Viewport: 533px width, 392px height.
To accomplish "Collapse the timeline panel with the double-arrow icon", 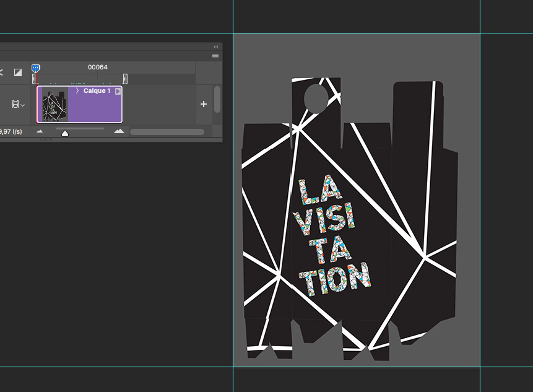I will 216,46.
